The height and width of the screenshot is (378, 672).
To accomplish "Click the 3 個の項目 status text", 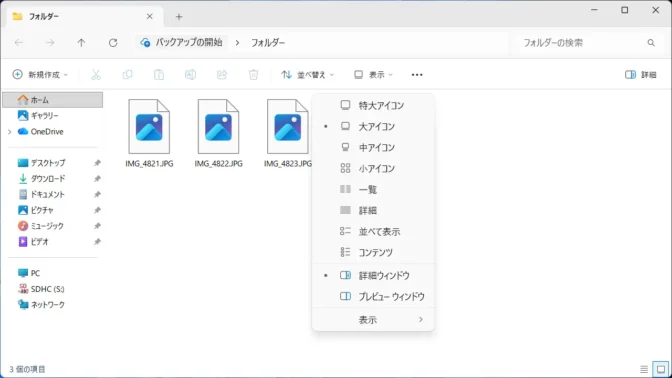I will click(x=27, y=369).
